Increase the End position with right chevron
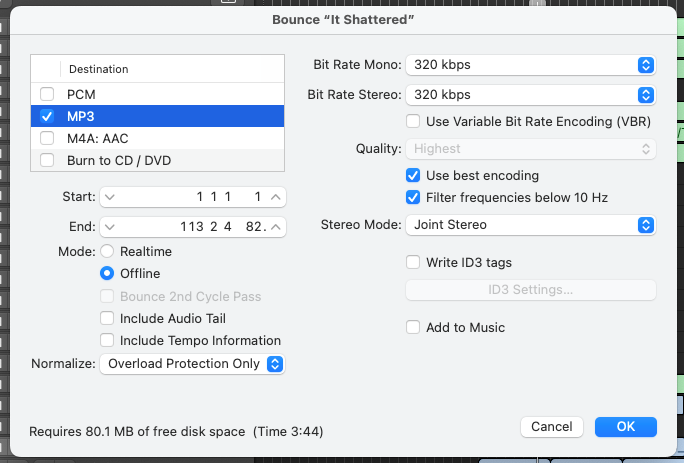 (x=277, y=227)
